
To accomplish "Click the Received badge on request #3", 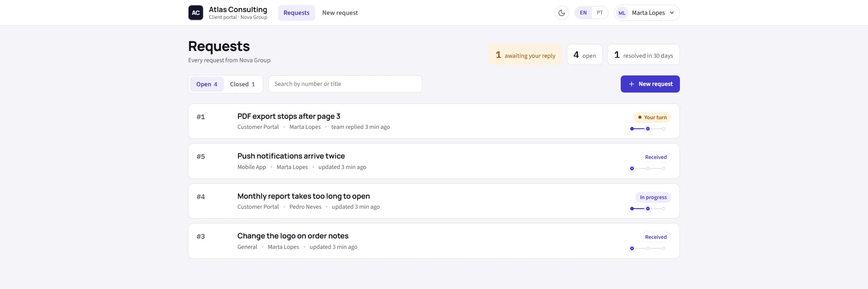I will pos(656,237).
